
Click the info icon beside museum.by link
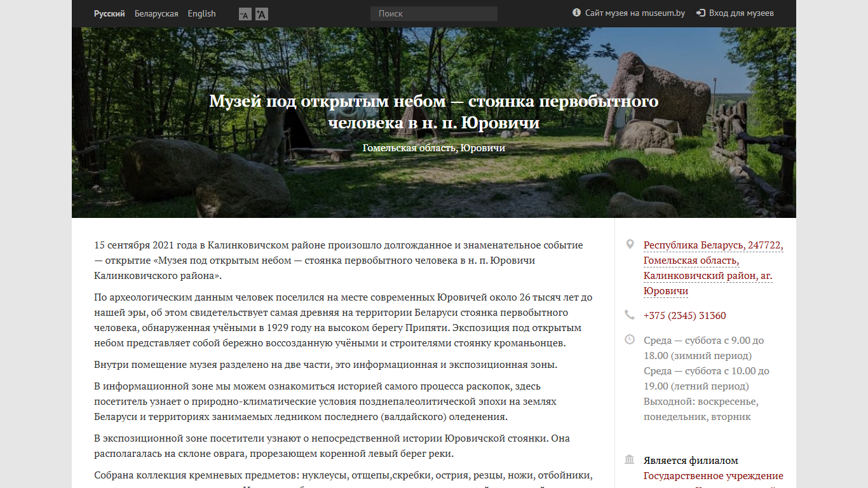[576, 13]
